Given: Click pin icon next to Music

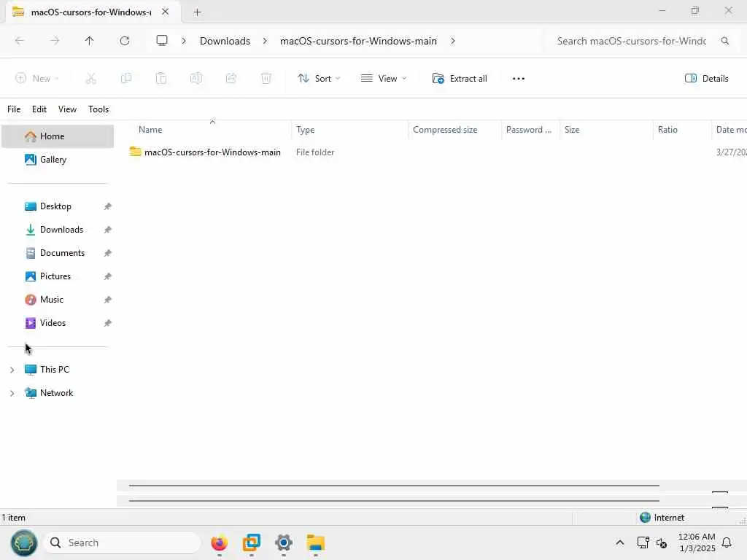Looking at the screenshot, I should coord(108,300).
